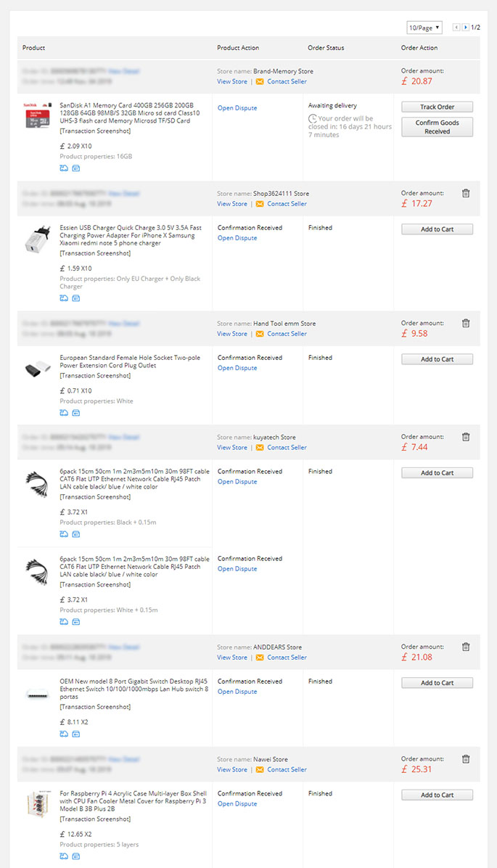Viewport: 497px width, 868px height.
Task: Click the shipping truck icon under the SanDisk memory card
Action: pos(63,168)
